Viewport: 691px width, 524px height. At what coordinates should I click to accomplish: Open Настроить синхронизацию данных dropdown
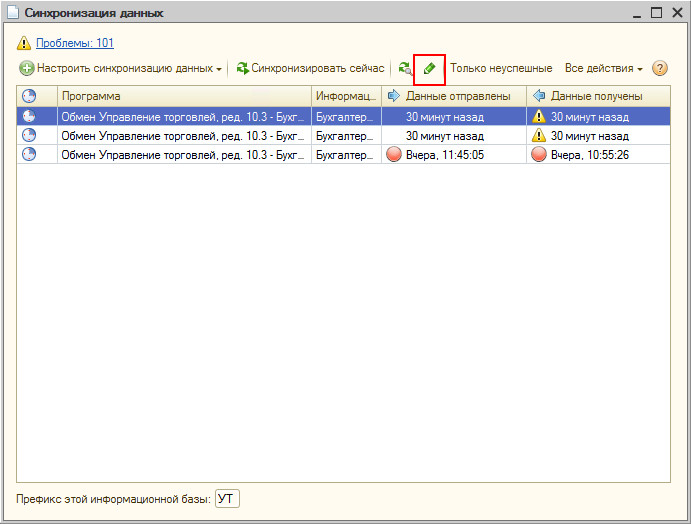coord(120,68)
